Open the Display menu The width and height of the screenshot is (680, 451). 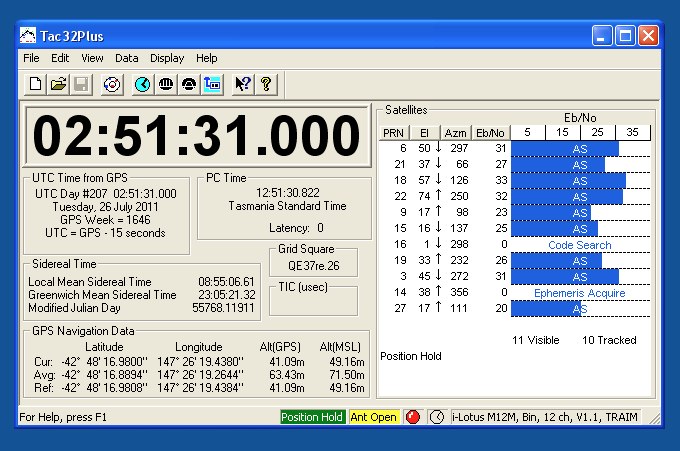[167, 58]
